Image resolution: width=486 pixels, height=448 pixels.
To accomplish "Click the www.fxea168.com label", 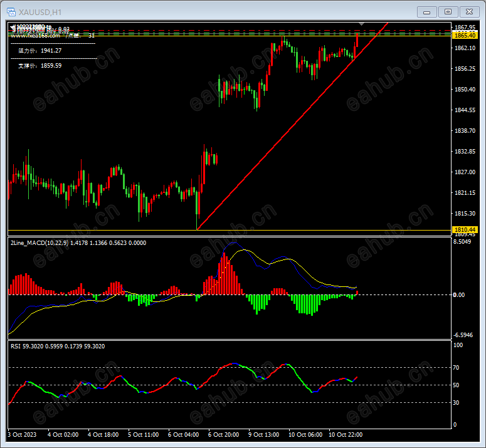I will pyautogui.click(x=35, y=36).
